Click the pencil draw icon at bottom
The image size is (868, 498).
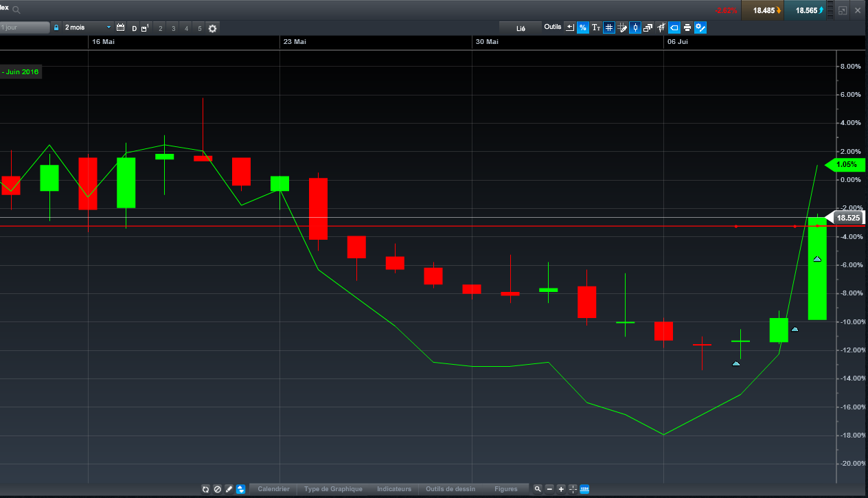[229, 489]
